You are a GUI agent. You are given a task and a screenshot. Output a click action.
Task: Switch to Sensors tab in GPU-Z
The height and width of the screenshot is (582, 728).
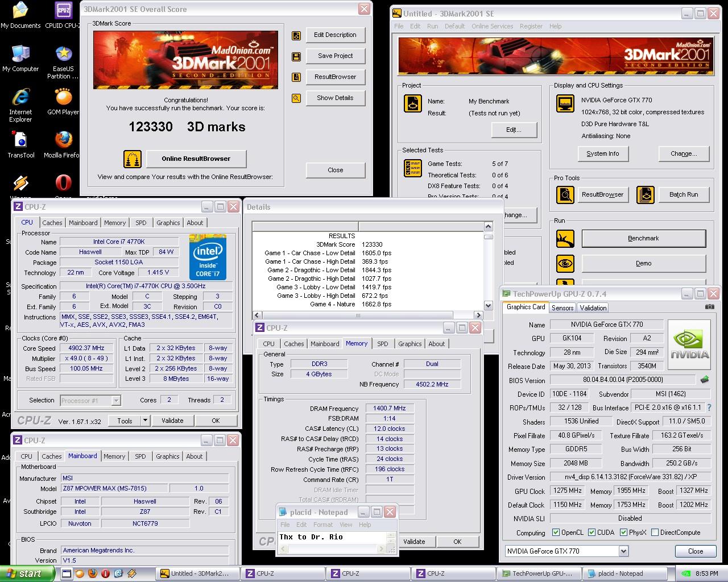(x=562, y=307)
